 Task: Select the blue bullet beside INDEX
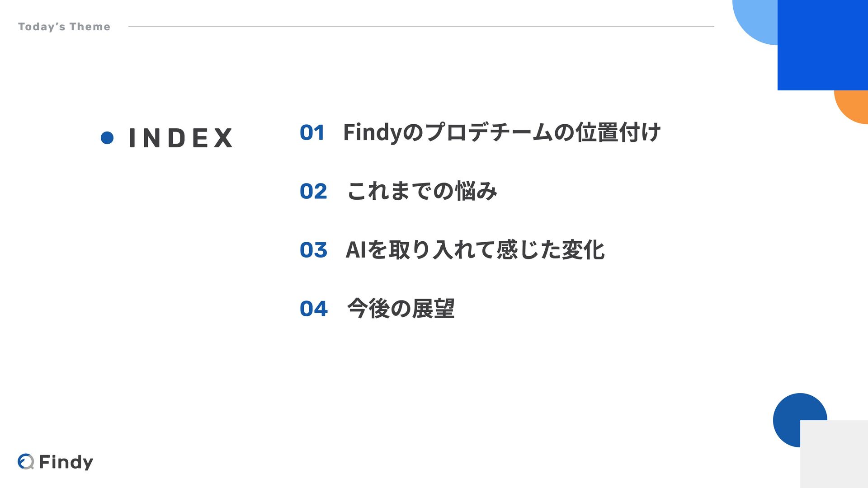[107, 138]
